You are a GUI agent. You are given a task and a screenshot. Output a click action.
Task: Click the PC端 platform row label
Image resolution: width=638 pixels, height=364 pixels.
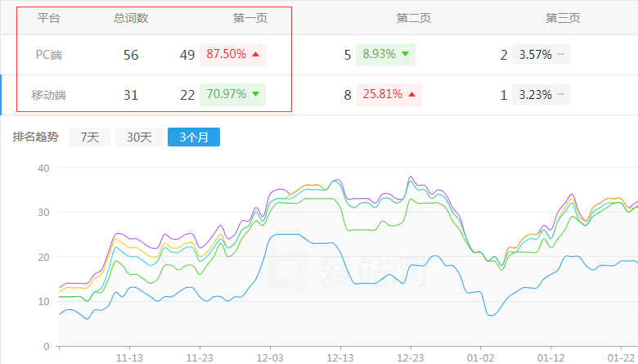coord(49,56)
